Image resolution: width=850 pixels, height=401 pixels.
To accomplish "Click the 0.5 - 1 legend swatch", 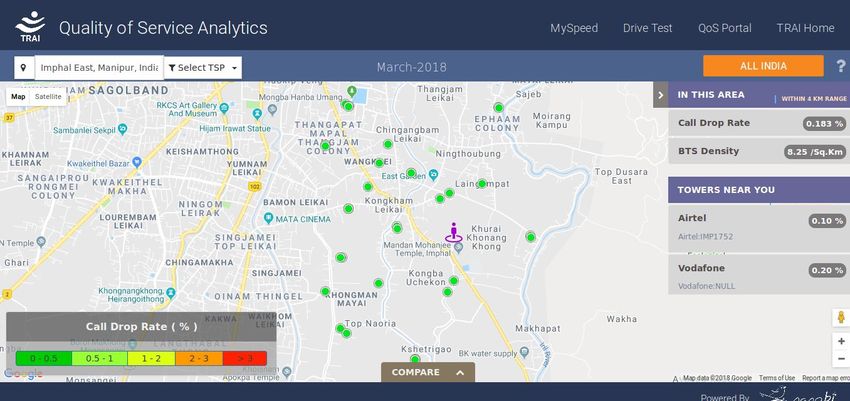I will click(x=100, y=358).
